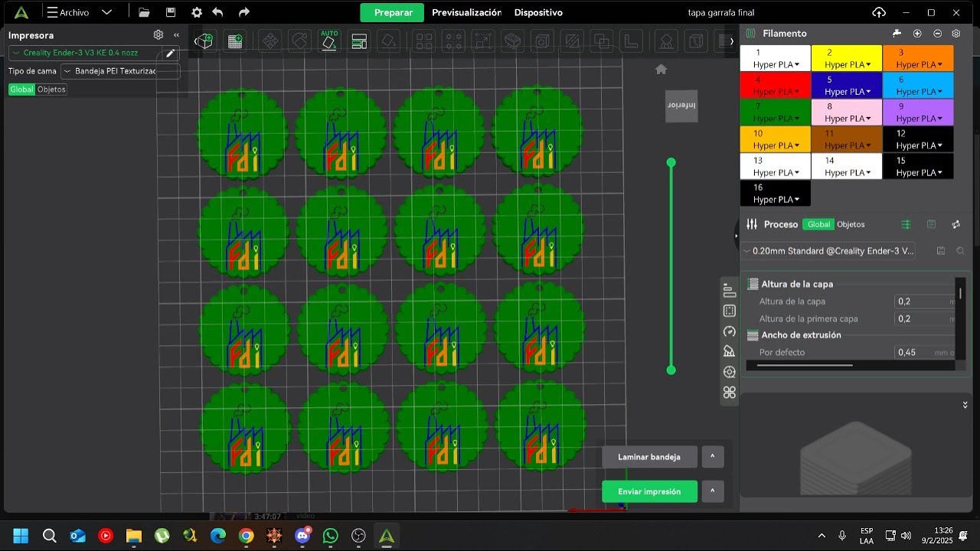This screenshot has width=980, height=551.
Task: Open Google Chrome from the taskbar
Action: (x=246, y=536)
